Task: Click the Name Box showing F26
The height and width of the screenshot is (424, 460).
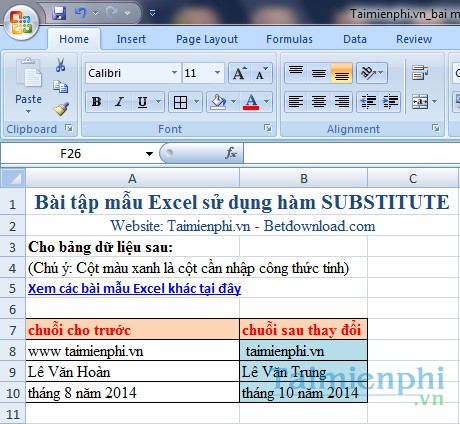Action: coord(71,154)
